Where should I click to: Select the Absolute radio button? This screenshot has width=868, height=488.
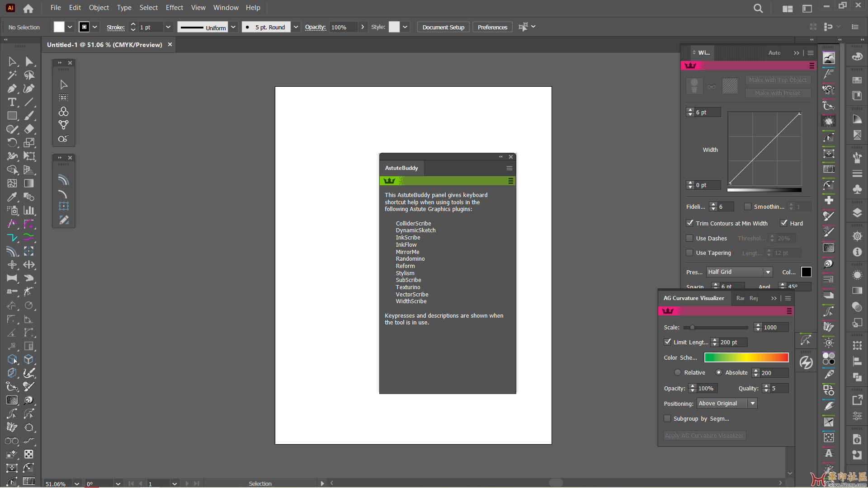point(719,372)
